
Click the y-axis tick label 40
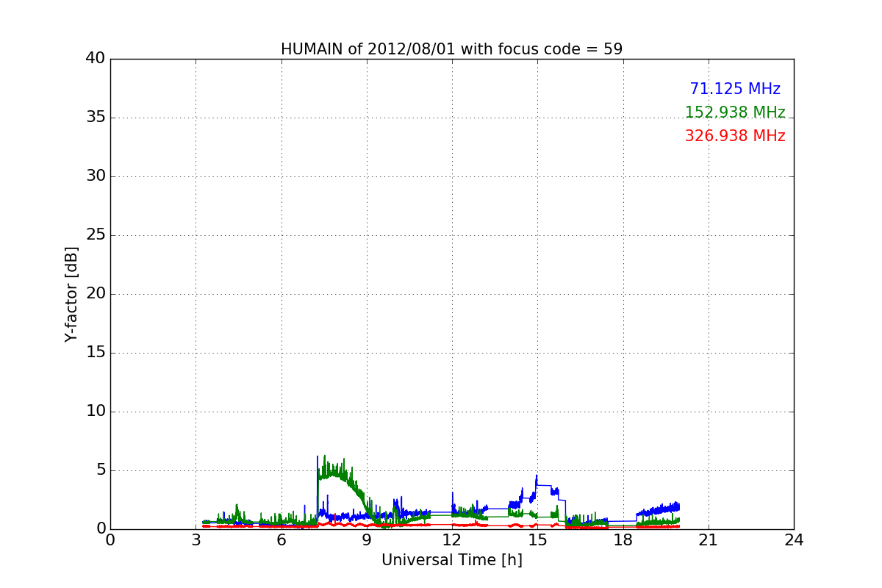coord(96,59)
